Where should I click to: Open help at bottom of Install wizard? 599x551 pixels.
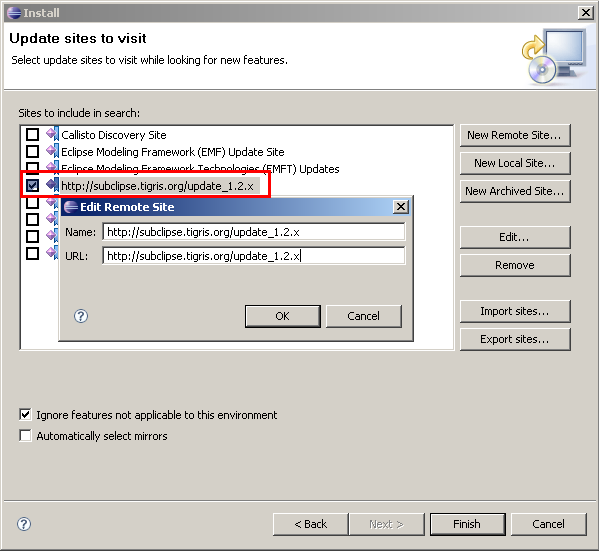tap(24, 524)
